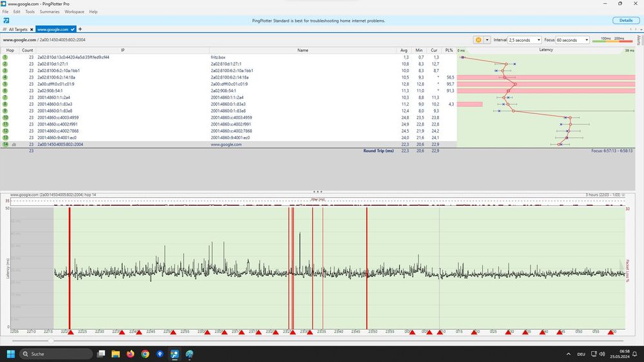
Task: Open Firefox from the Windows taskbar
Action: (131, 354)
